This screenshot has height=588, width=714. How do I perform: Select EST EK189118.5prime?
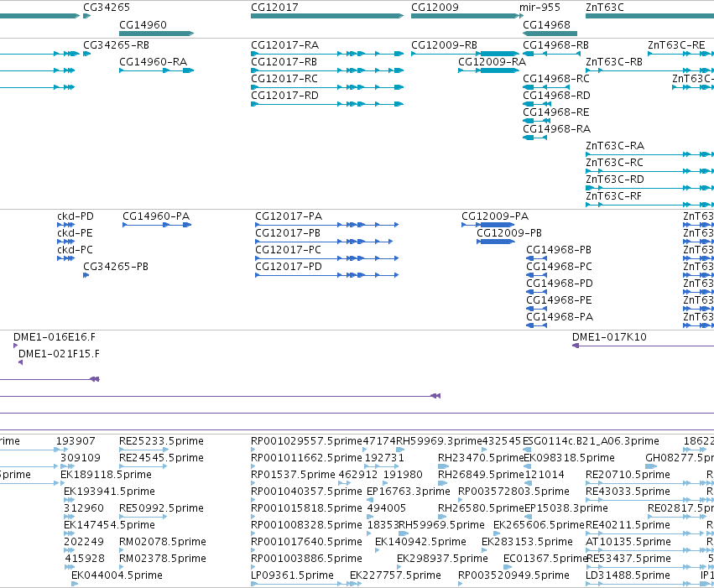(106, 475)
